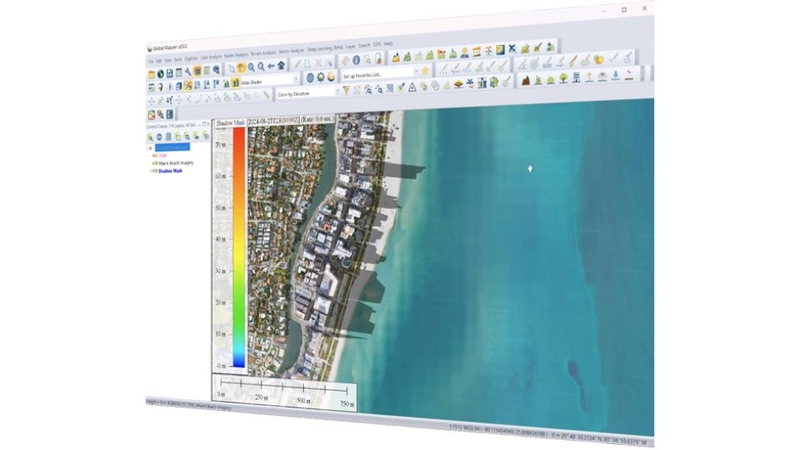Screen dimensions: 800x450
Task: Click the blue airplane icon in analysis toolbar
Action: (x=512, y=48)
